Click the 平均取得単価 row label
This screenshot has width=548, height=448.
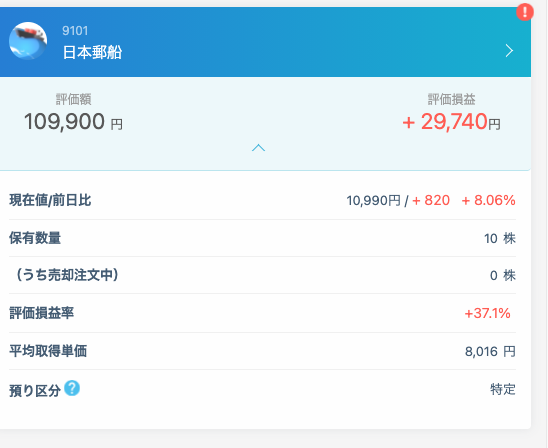point(48,351)
